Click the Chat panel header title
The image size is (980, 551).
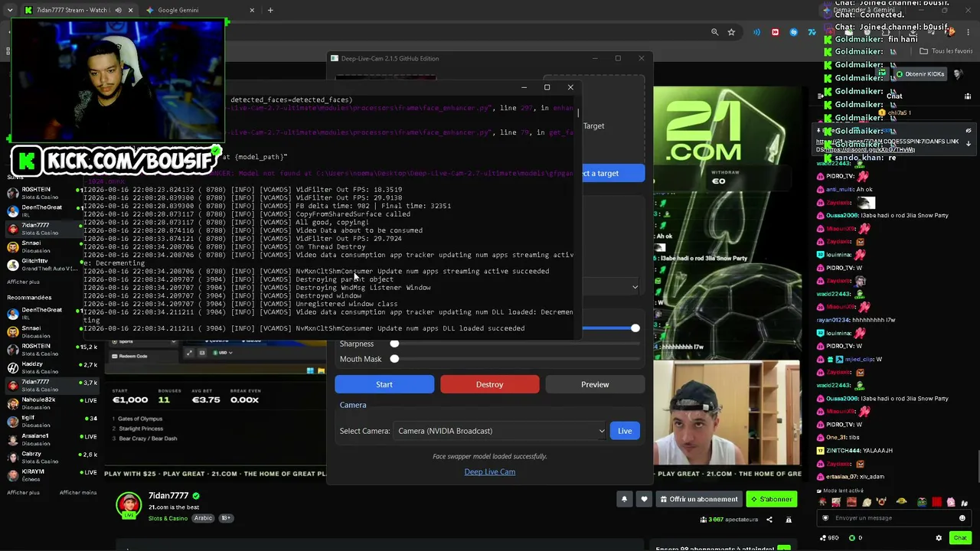tap(895, 96)
